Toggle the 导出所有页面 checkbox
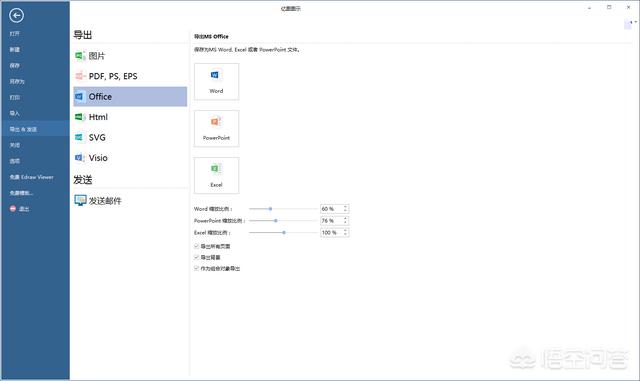This screenshot has width=640, height=381. point(196,246)
